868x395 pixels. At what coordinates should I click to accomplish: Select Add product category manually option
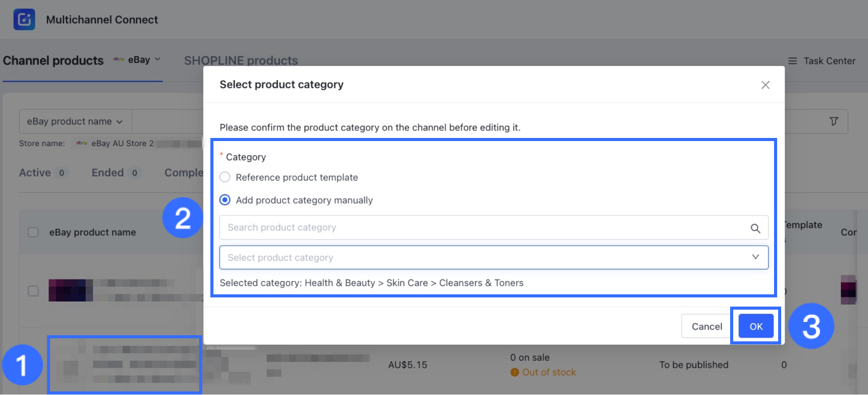(225, 200)
